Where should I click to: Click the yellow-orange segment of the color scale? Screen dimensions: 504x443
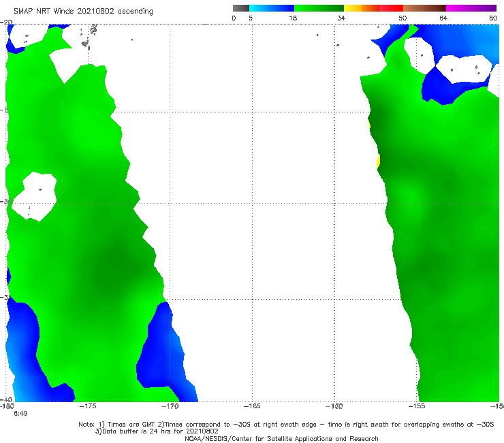click(362, 8)
